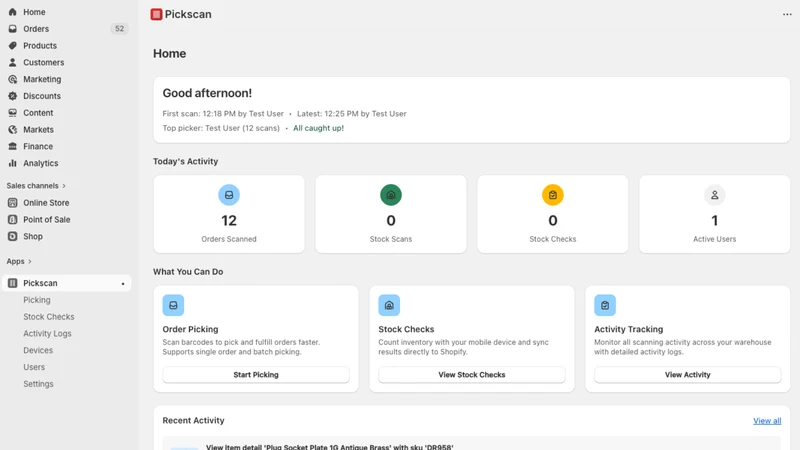Click the Start Picking button
The image size is (800, 450).
pyautogui.click(x=256, y=374)
